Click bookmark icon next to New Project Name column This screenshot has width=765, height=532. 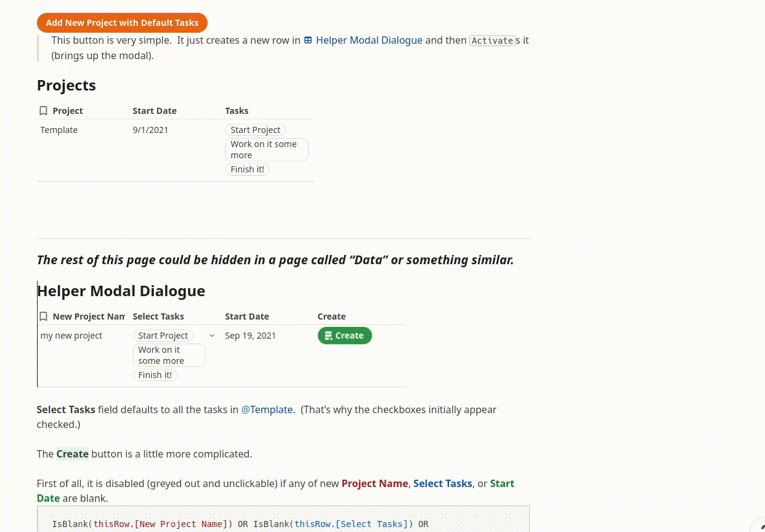pos(43,316)
